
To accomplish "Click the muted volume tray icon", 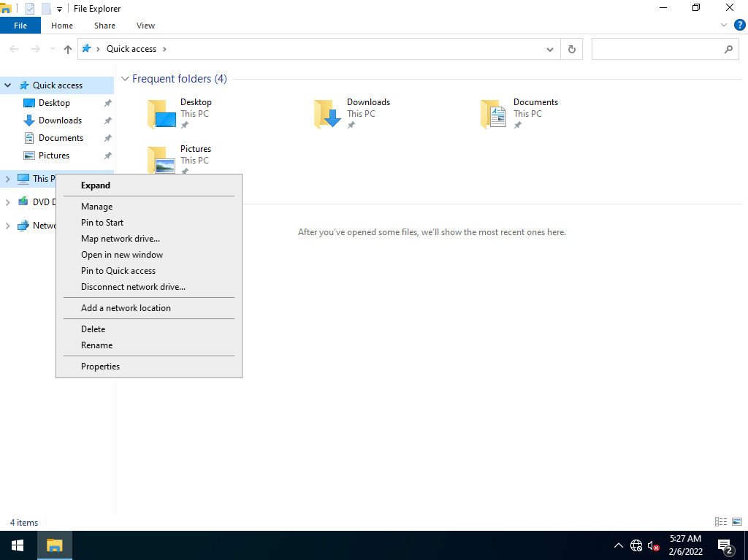I will (x=654, y=545).
